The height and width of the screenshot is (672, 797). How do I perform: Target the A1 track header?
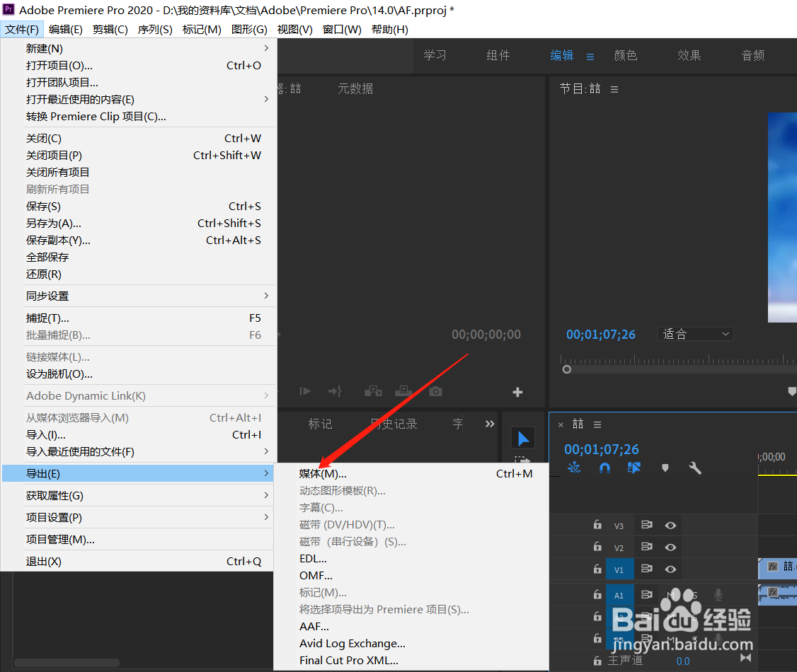click(619, 596)
